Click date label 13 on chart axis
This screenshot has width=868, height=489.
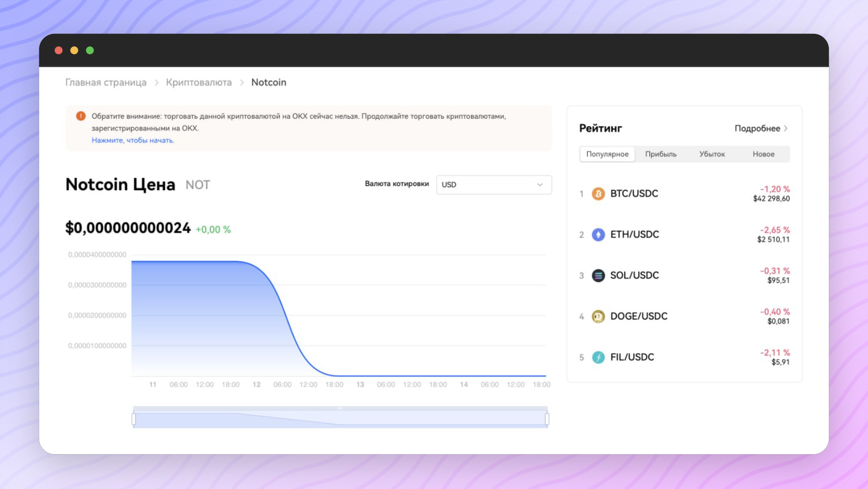tap(360, 385)
